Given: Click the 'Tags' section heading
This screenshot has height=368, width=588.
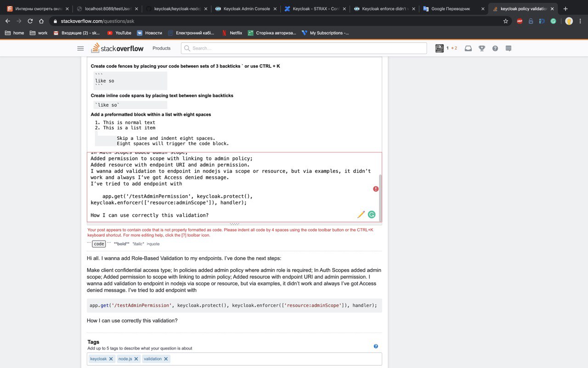Looking at the screenshot, I should tap(93, 342).
